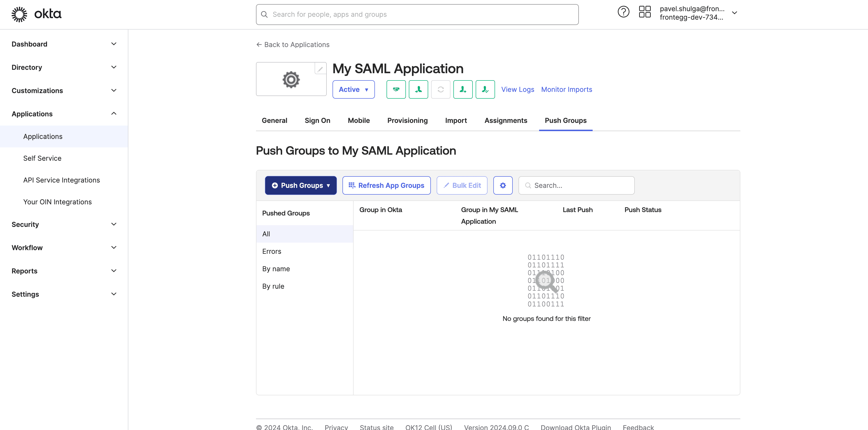This screenshot has height=430, width=868.
Task: Focus the global people and apps search
Action: 417,15
